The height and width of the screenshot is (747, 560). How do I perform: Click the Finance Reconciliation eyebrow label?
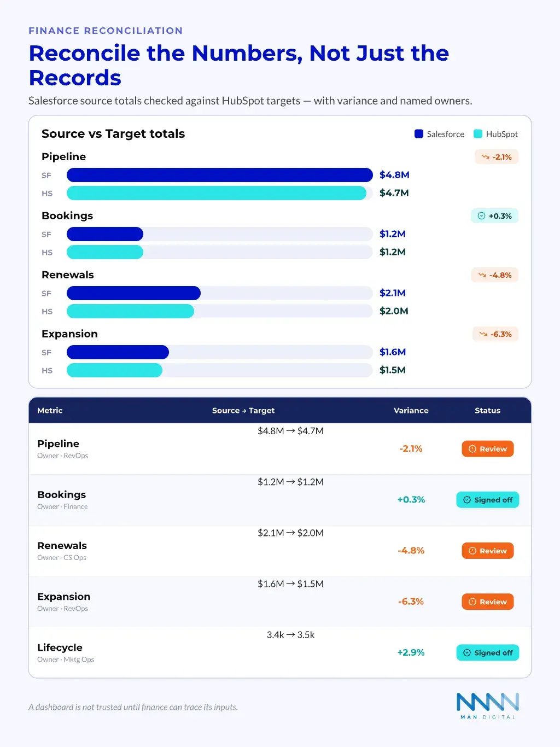coord(106,31)
